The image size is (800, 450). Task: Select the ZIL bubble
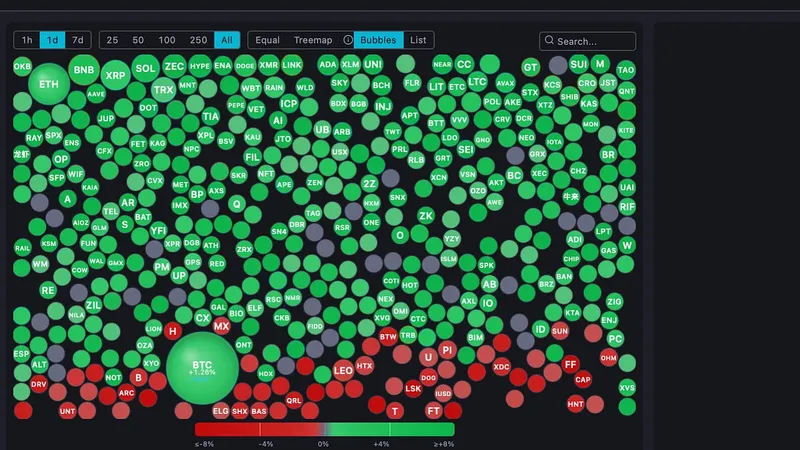point(93,306)
